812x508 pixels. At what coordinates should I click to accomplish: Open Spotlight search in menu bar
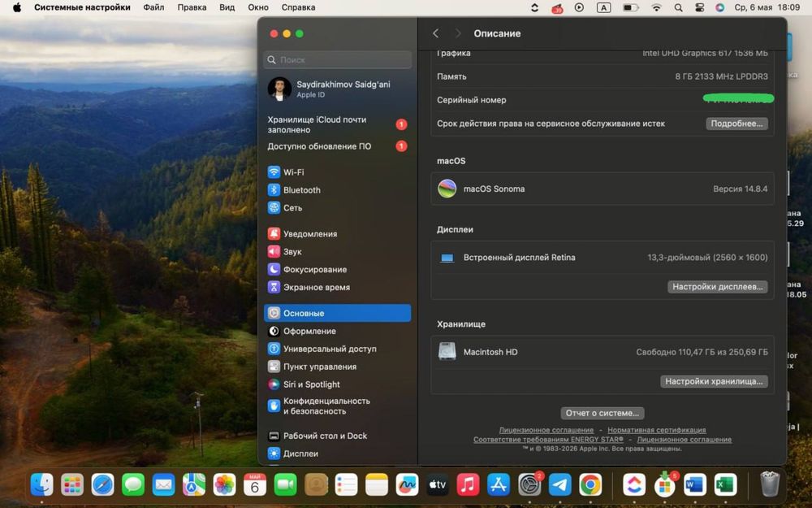[x=678, y=7]
